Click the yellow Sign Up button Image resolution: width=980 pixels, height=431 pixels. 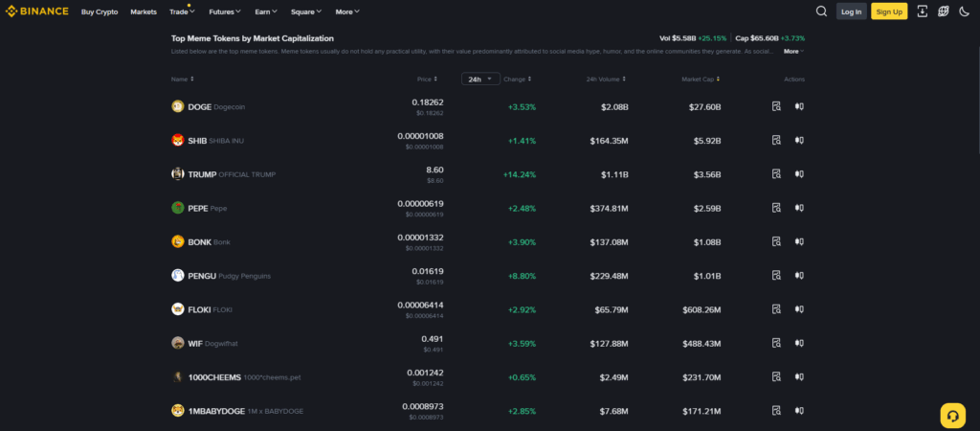pos(889,11)
